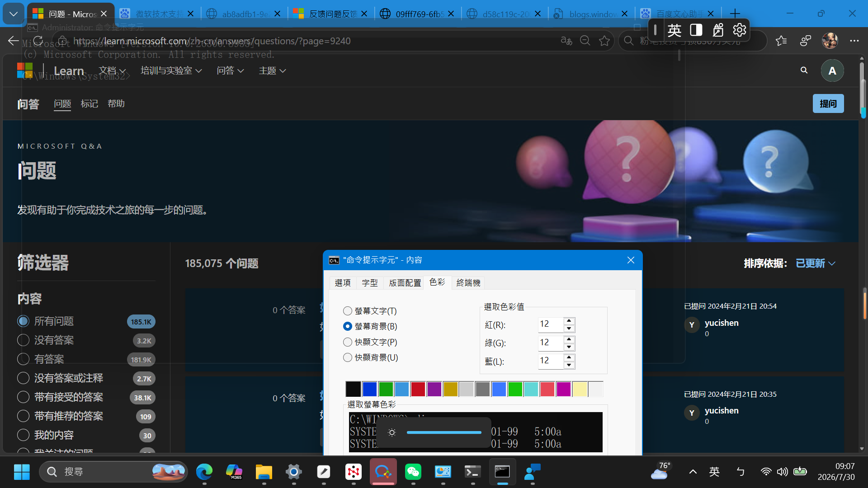Select 带有接受的答案 filter option
This screenshot has width=868, height=488.
click(23, 397)
